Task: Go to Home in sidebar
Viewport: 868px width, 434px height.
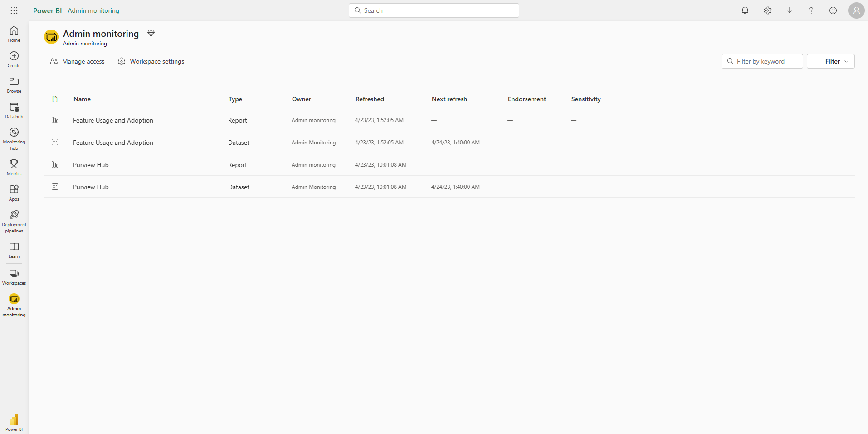Action: pyautogui.click(x=14, y=34)
